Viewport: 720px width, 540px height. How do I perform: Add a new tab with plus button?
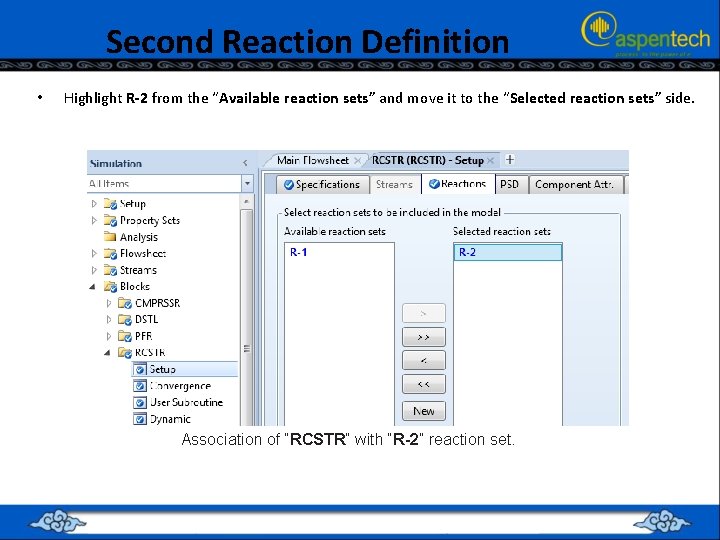510,160
